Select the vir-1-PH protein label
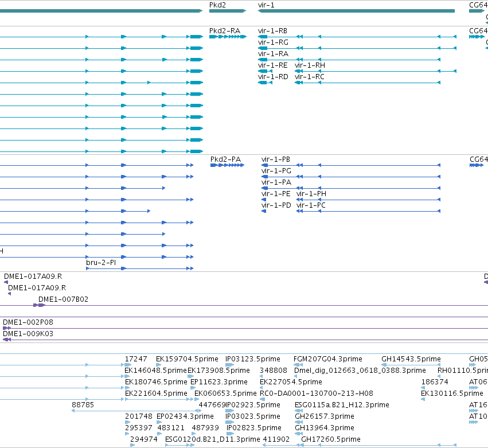This screenshot has height=448, width=488. point(311,194)
